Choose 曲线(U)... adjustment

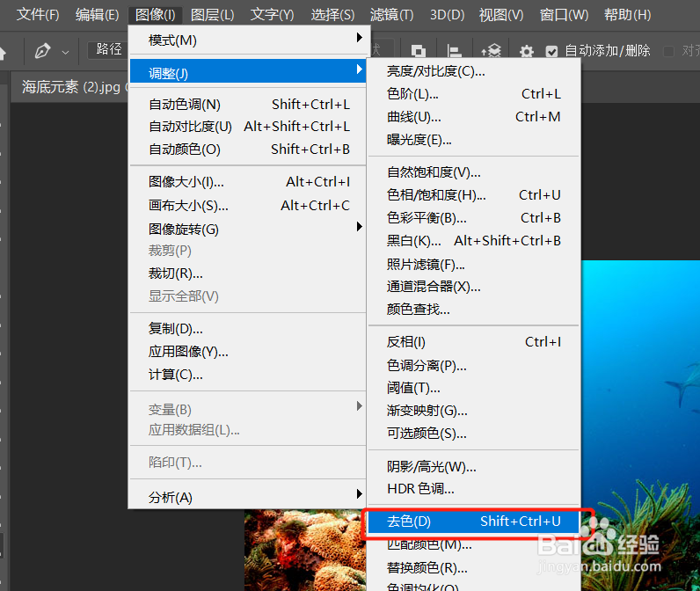(474, 117)
